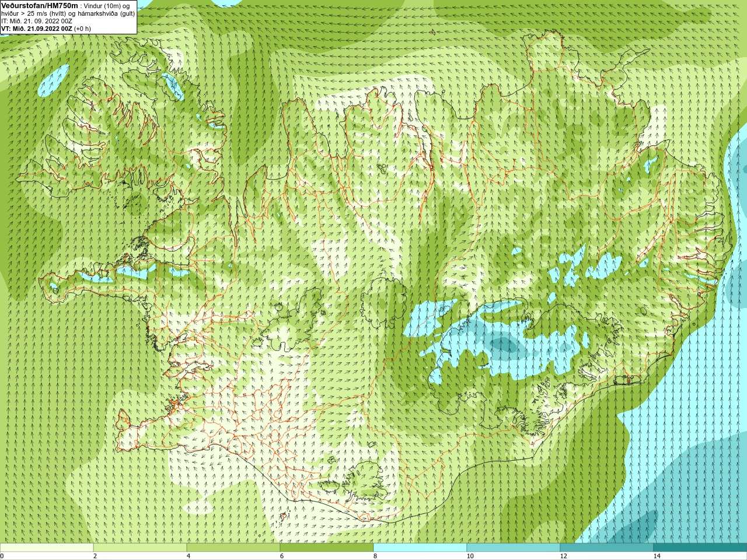Click the legend label "8"
This screenshot has width=747, height=560.
coord(375,556)
